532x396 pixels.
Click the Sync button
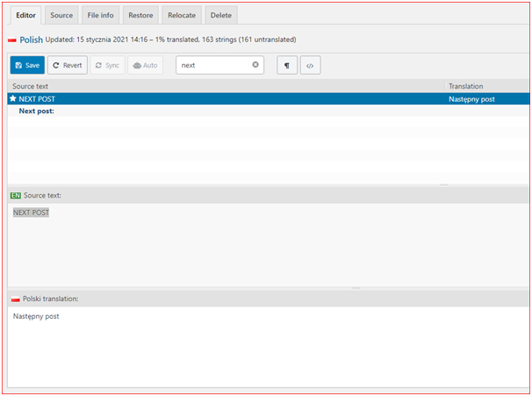click(107, 65)
